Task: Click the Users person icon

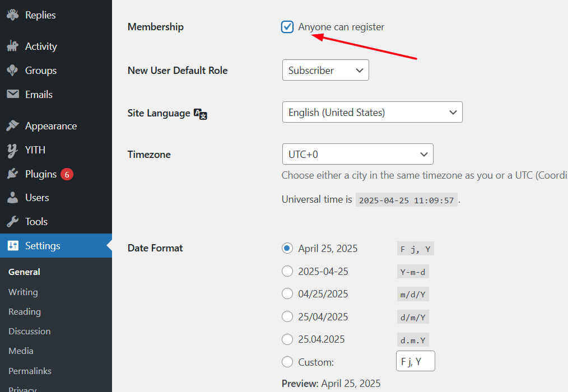Action: [x=12, y=198]
